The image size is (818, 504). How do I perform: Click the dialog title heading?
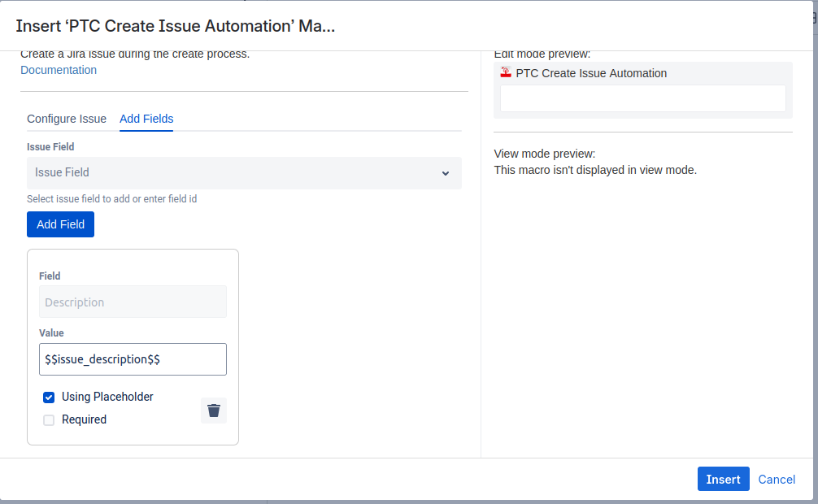coord(176,26)
